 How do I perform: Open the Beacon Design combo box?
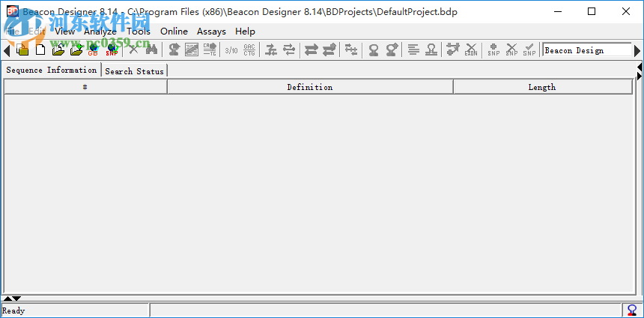(x=587, y=50)
